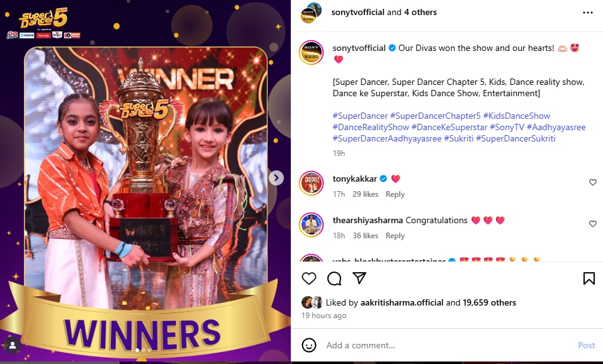603x364 pixels.
Task: Save post with the bookmark icon
Action: [x=589, y=279]
